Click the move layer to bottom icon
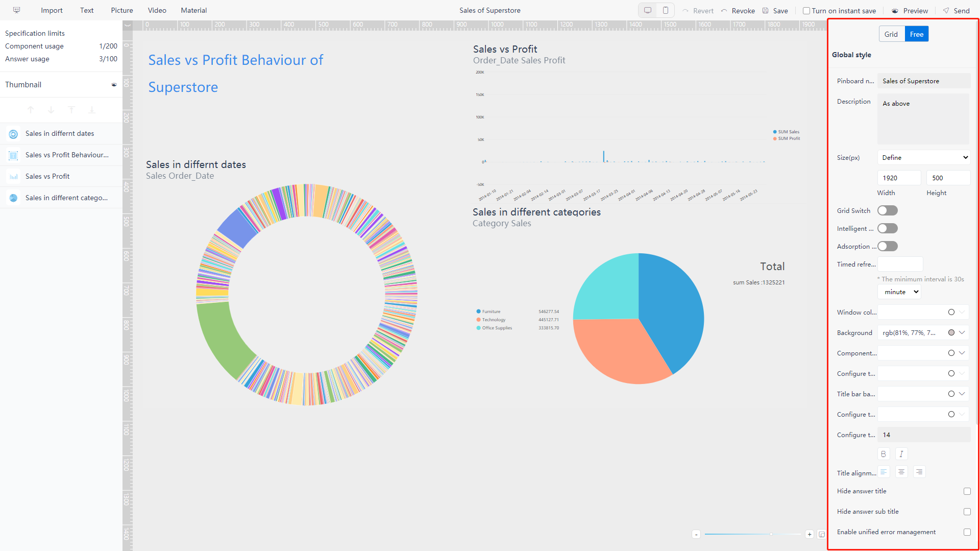Viewport: 980px width, 551px height. 92,110
